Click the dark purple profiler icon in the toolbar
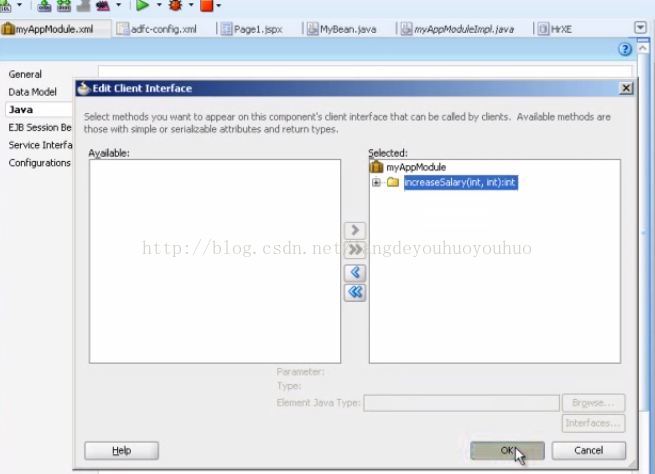 103,5
